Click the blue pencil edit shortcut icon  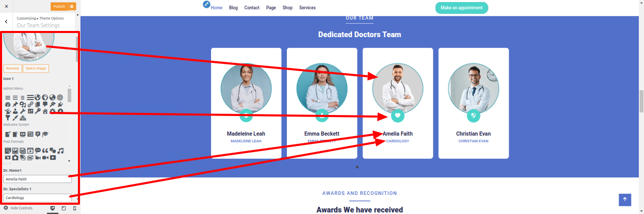coord(206,4)
